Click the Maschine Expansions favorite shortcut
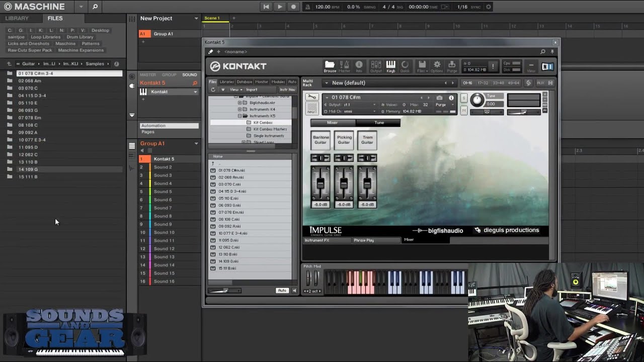644x362 pixels. click(80, 50)
